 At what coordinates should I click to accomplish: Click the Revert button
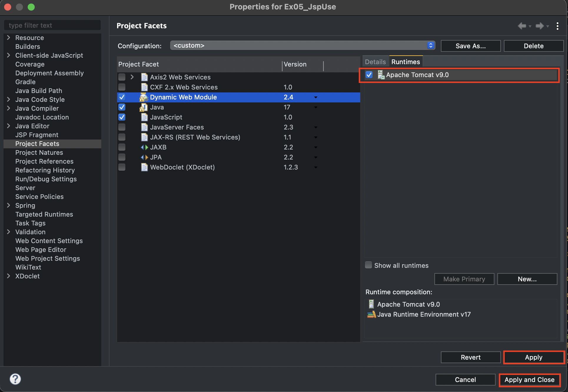coord(471,357)
